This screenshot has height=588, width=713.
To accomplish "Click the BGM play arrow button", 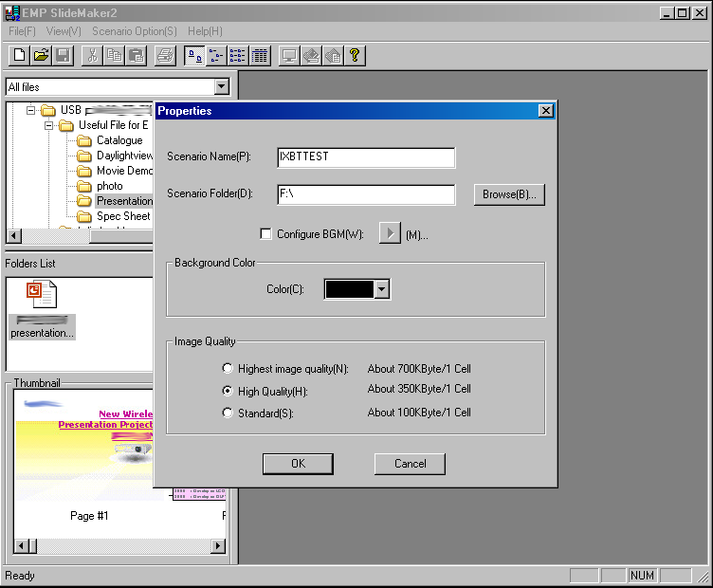I will point(390,233).
